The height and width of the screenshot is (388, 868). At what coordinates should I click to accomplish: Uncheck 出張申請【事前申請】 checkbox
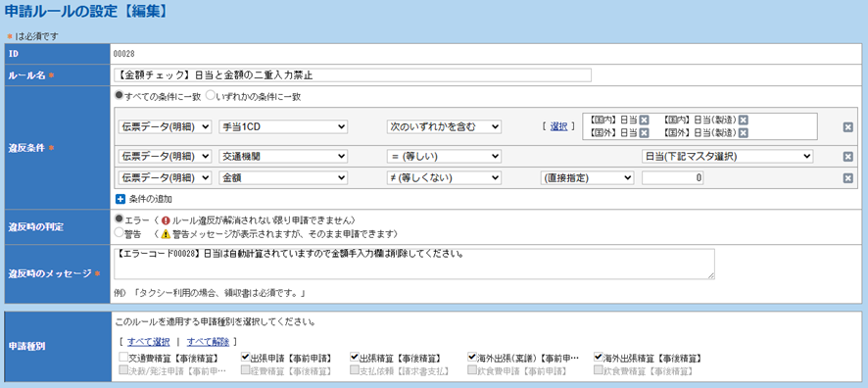(246, 357)
